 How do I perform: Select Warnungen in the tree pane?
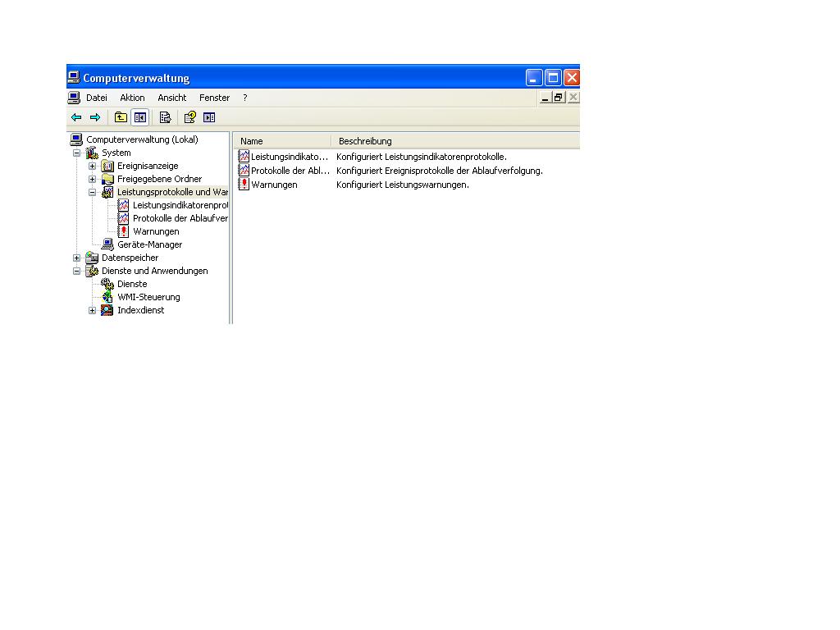156,231
